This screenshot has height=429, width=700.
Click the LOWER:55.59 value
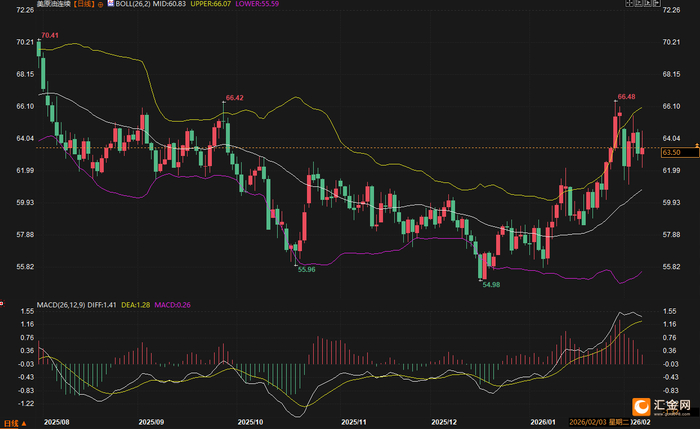click(257, 4)
